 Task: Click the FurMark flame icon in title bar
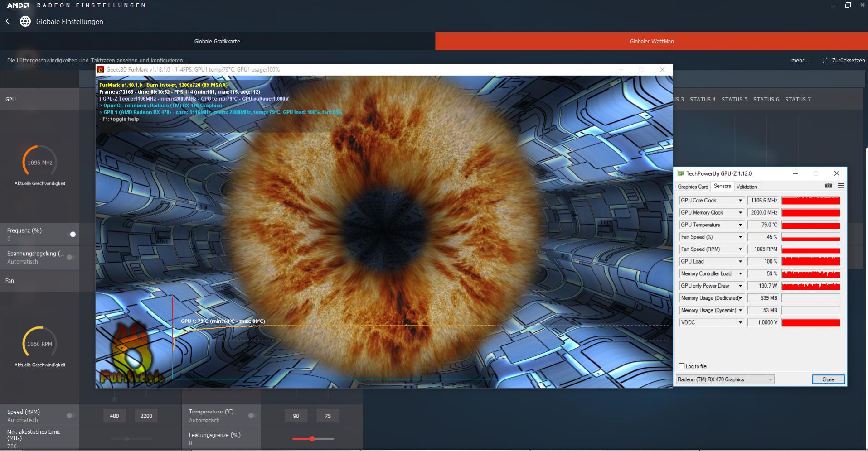point(101,70)
